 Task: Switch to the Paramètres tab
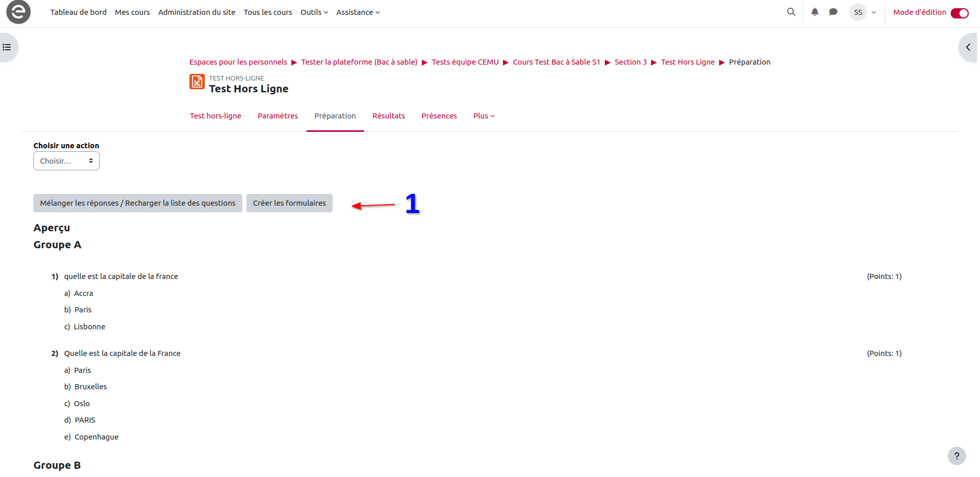[x=278, y=116]
